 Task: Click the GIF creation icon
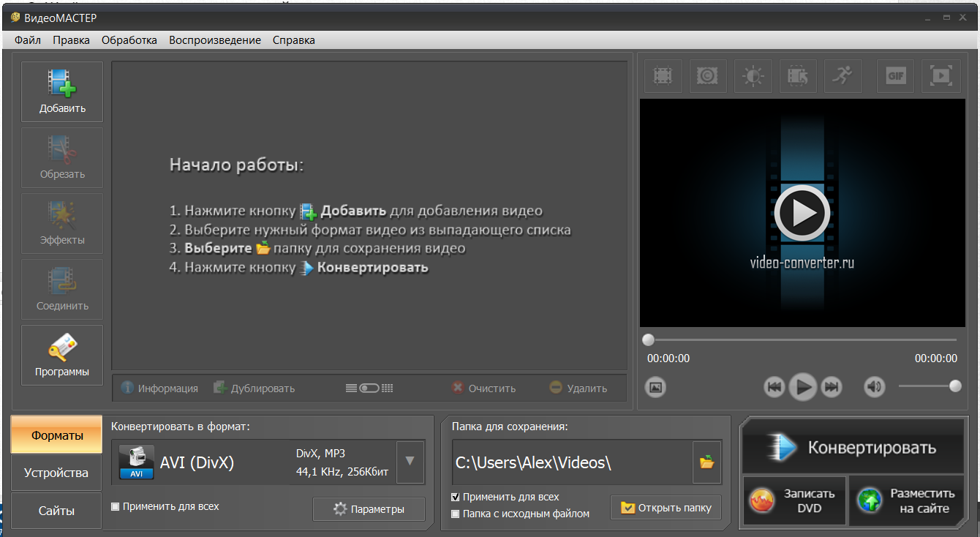tap(895, 75)
